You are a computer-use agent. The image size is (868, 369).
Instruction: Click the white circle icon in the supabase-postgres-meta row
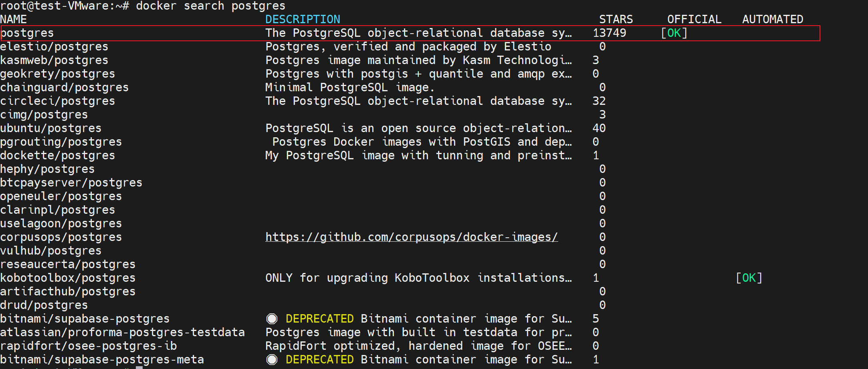pos(272,359)
